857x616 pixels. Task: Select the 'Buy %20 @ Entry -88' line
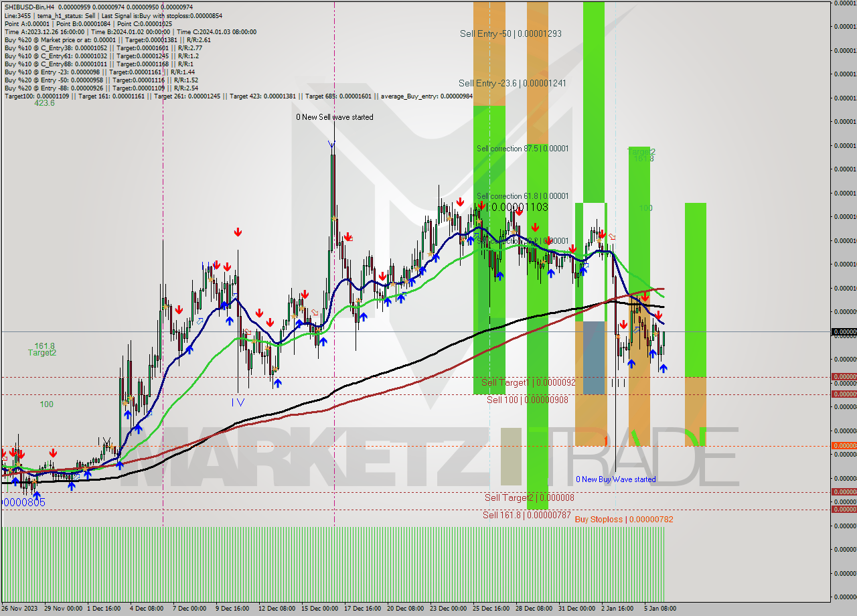pos(101,88)
